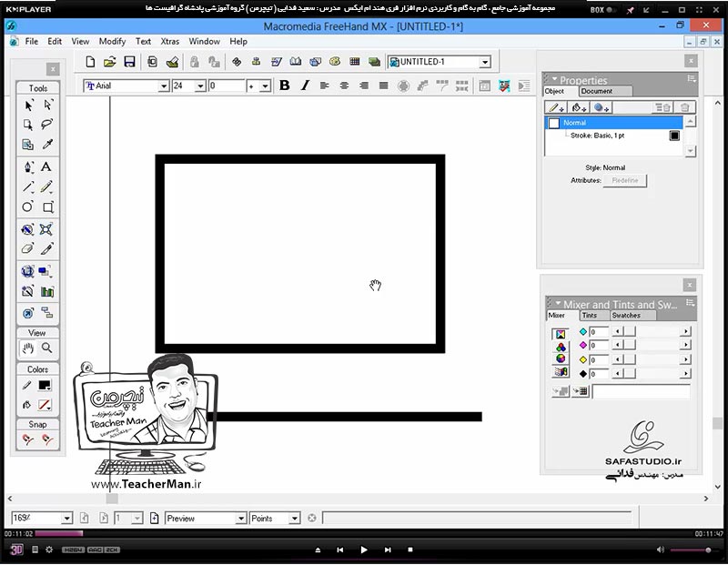
Task: Choose the Lasso tool
Action: [47, 124]
